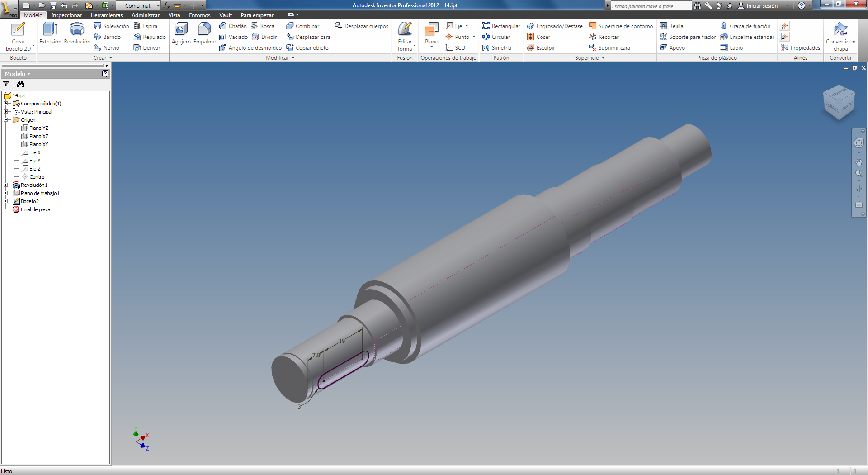
Task: Open the Como material dropdown
Action: (x=158, y=5)
